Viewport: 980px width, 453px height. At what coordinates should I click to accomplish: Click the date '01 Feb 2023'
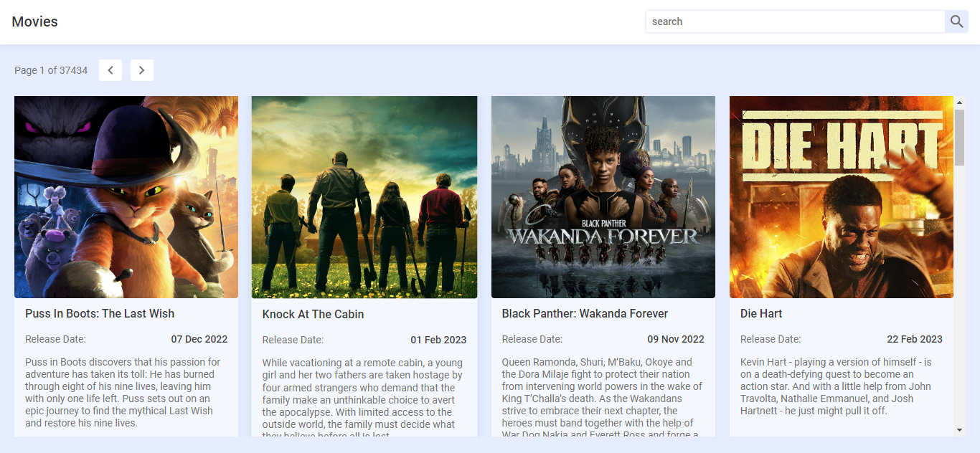pyautogui.click(x=438, y=340)
